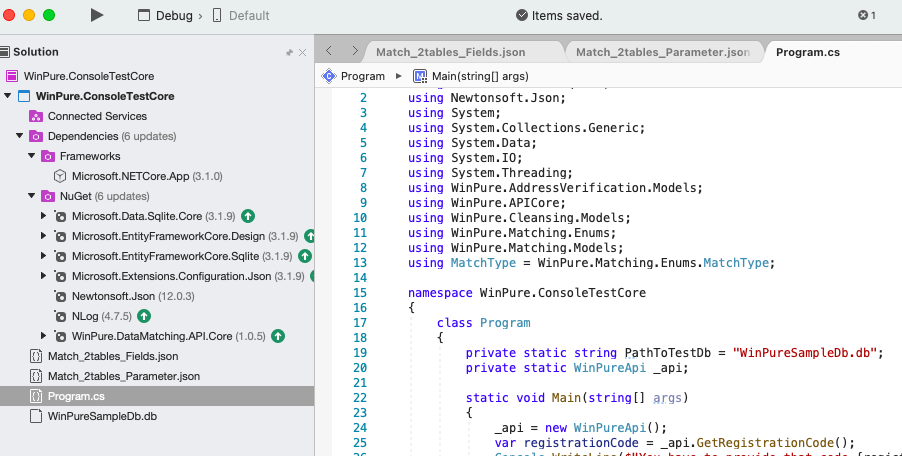Viewport: 902px width, 456px height.
Task: Switch to Match_2tables_Parameter.json tab
Action: pos(662,51)
